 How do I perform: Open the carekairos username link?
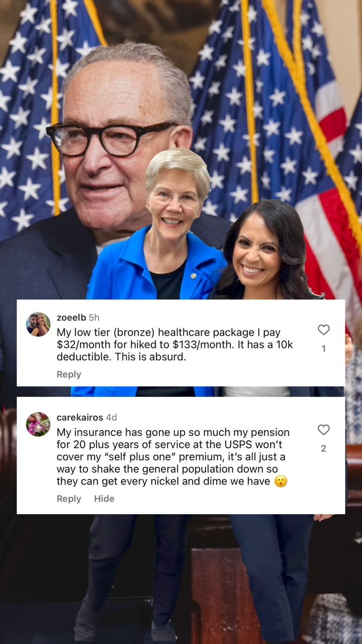[80, 418]
